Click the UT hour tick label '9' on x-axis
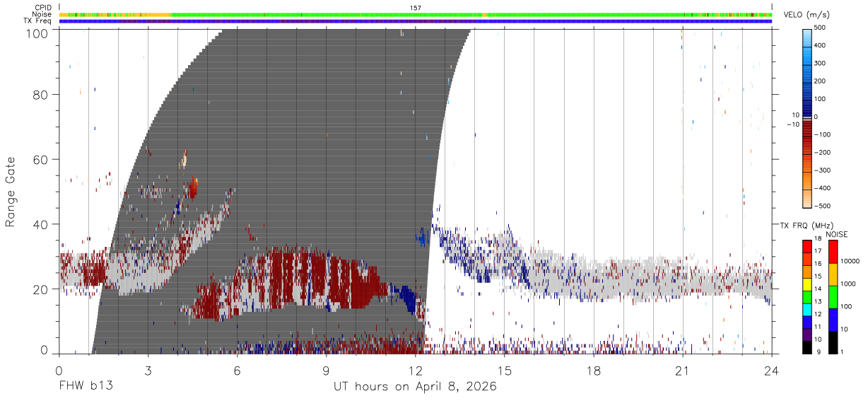 327,371
